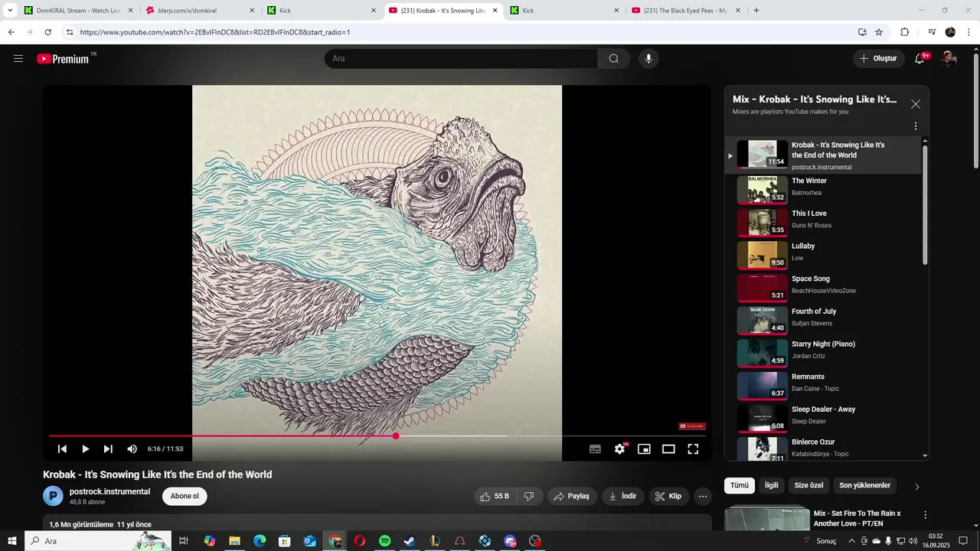
Task: Download the video with İndir
Action: click(x=622, y=496)
